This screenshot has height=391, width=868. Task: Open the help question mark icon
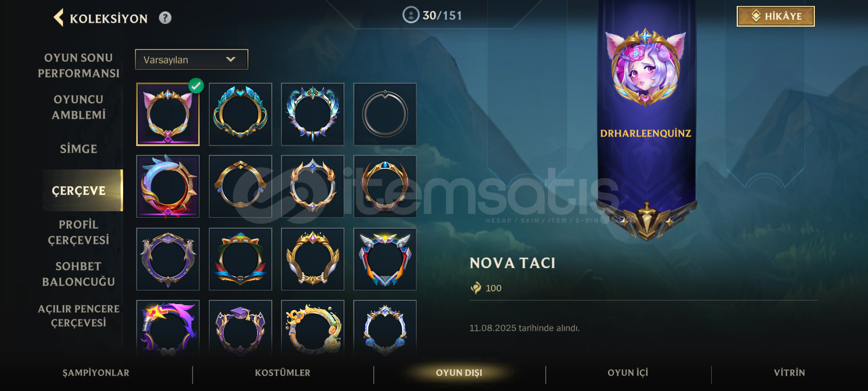165,18
